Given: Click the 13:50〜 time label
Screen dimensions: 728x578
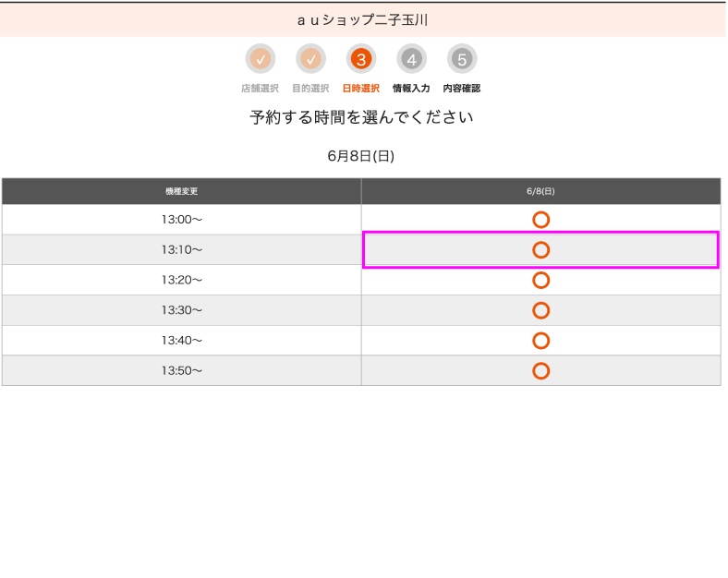Looking at the screenshot, I should (181, 370).
